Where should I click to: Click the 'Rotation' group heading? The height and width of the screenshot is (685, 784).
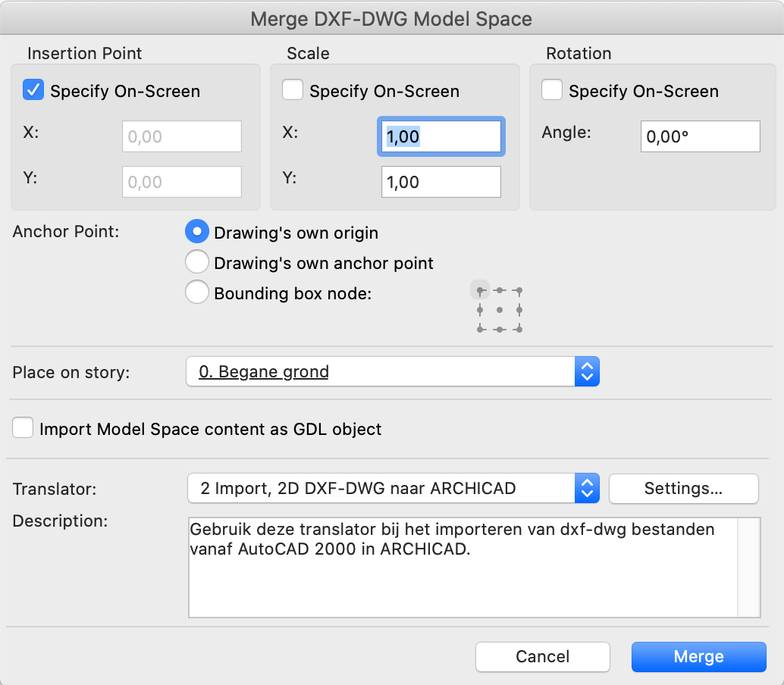[x=579, y=53]
